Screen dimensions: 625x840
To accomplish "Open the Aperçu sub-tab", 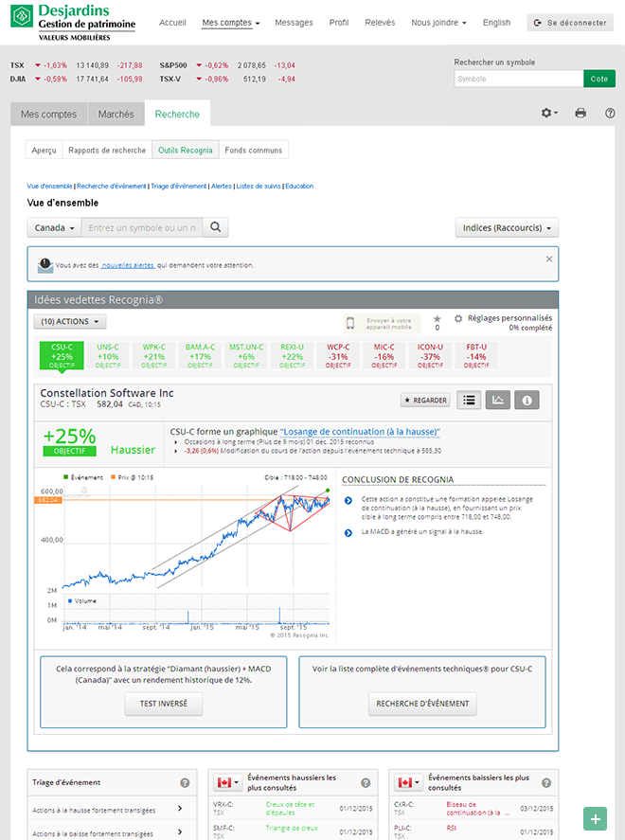I will 44,150.
